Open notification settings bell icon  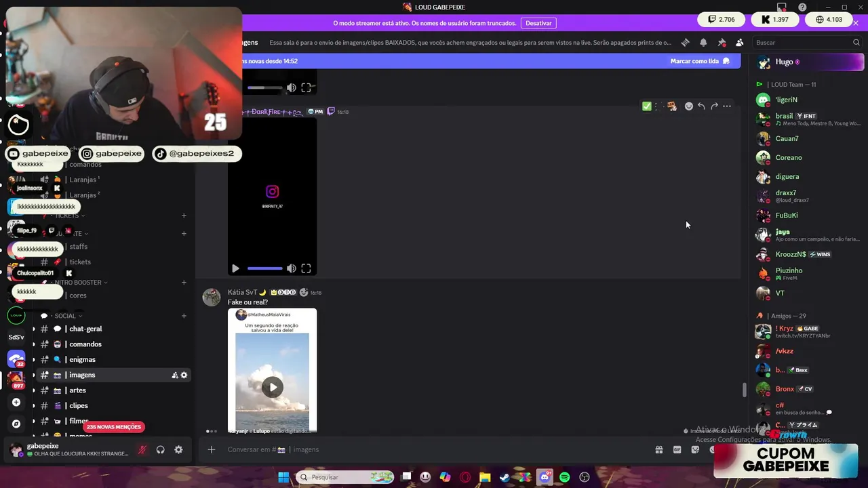pos(703,42)
